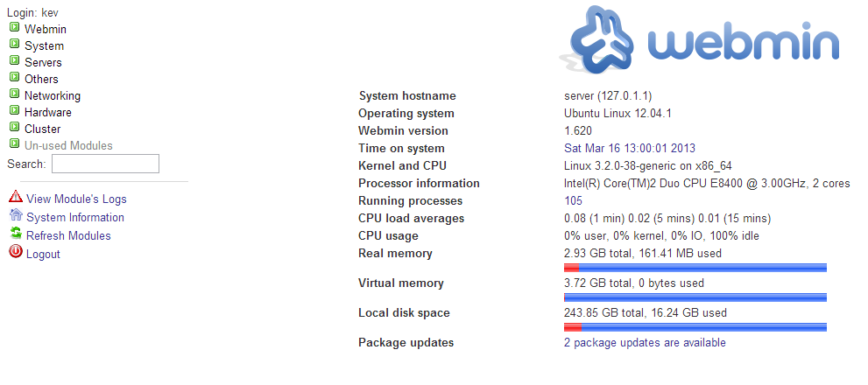
Task: Expand the Cluster category
Action: tap(42, 129)
